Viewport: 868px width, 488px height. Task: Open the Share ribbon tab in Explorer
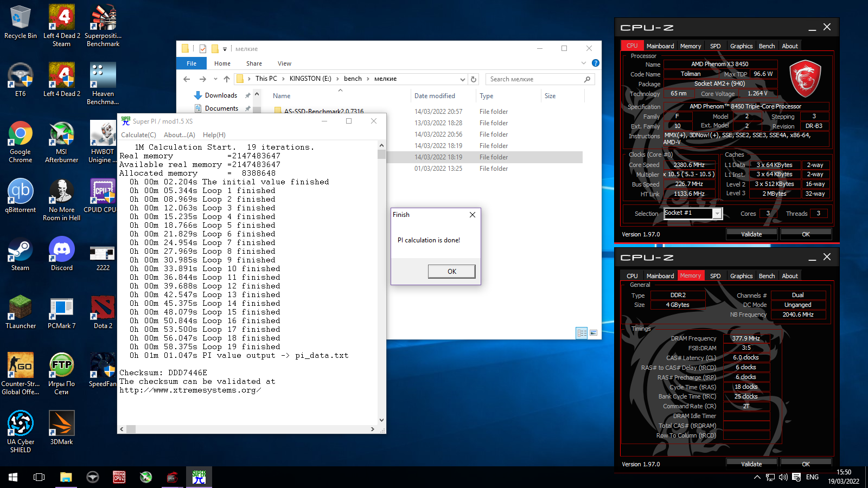point(254,63)
